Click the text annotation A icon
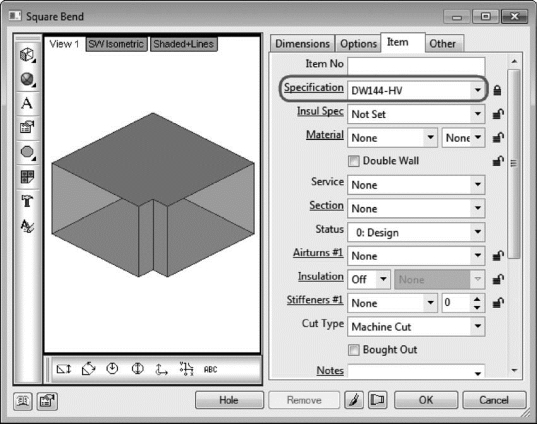 27,103
